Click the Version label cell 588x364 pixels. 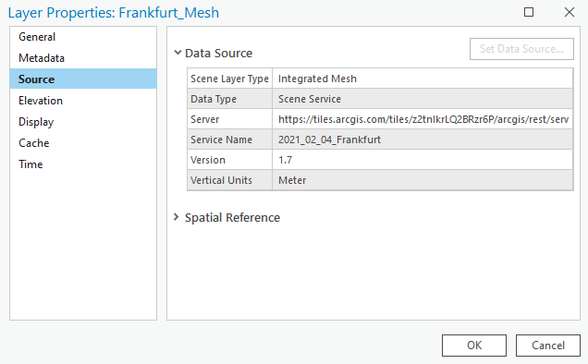(x=229, y=160)
